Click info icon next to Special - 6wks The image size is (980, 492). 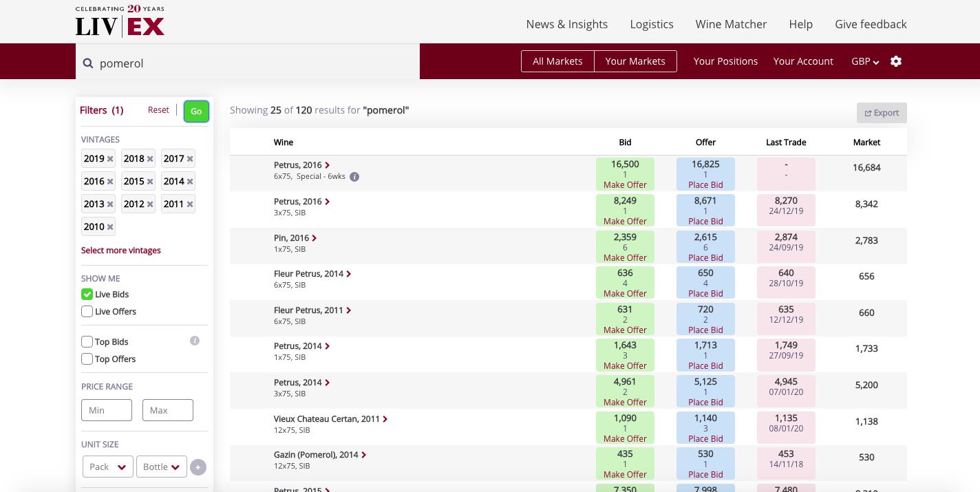click(354, 177)
